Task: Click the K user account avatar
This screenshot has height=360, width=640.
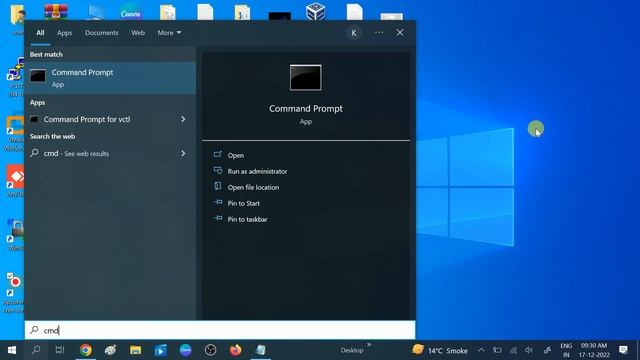Action: click(354, 33)
